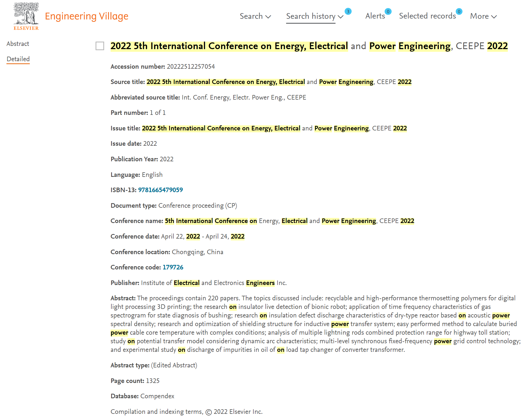Image resolution: width=525 pixels, height=420 pixels.
Task: Open the Engineering Village home link
Action: 86,16
